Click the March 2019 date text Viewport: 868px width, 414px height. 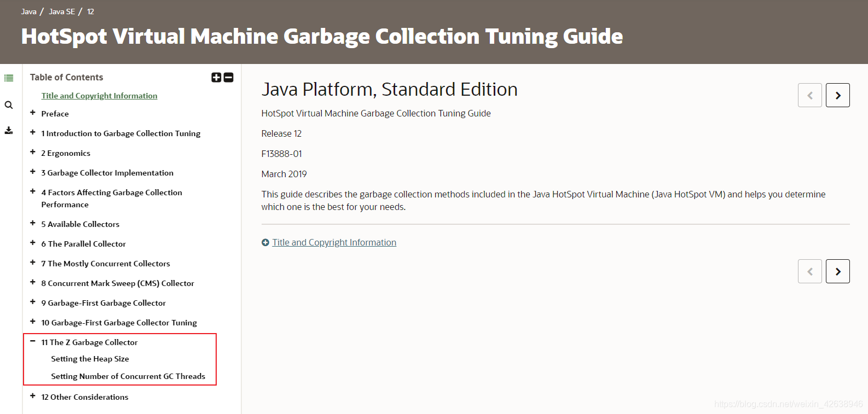[x=284, y=174]
